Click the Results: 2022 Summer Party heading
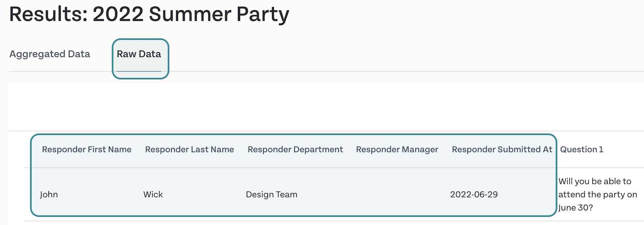This screenshot has height=225, width=644. coord(149,14)
